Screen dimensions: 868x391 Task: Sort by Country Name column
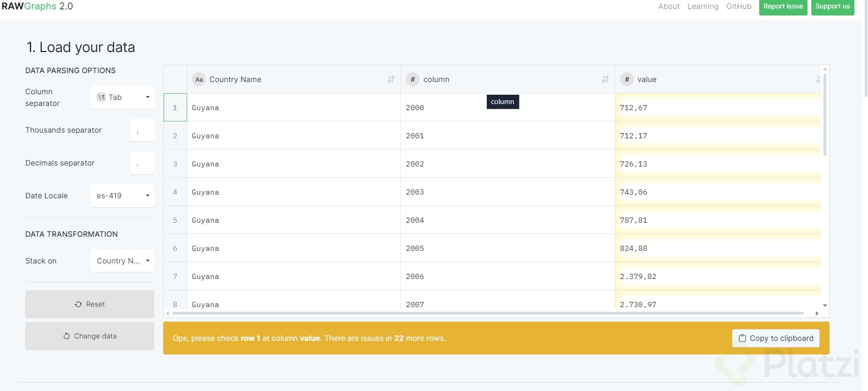click(391, 79)
